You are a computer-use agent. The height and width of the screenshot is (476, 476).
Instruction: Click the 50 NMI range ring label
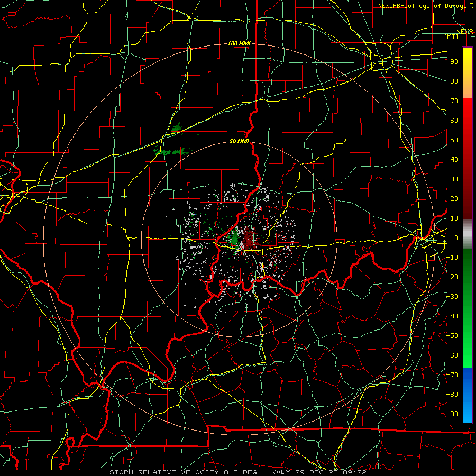point(239,141)
